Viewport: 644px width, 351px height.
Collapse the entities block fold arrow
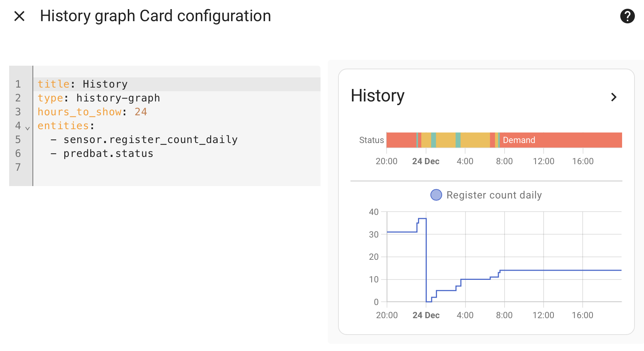[27, 128]
